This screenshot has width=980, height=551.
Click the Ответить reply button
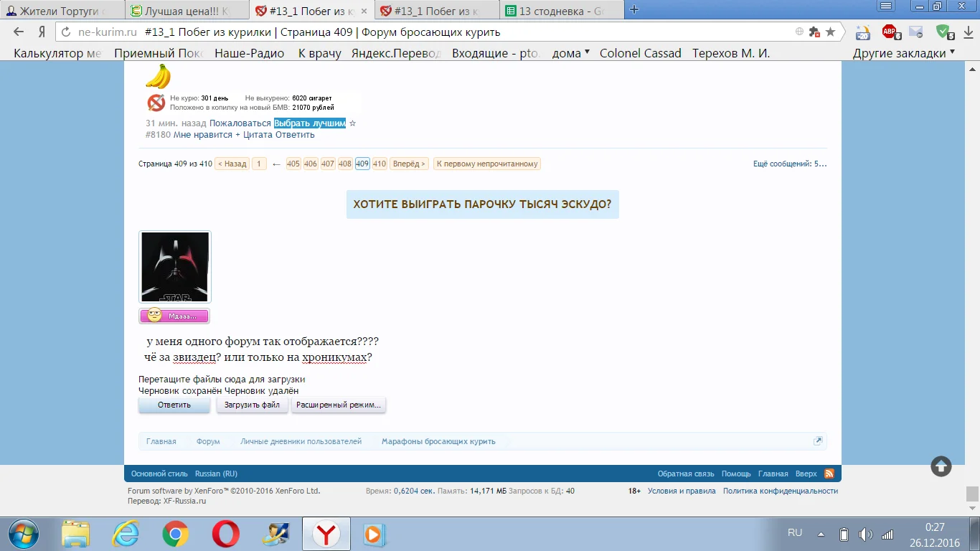coord(174,405)
